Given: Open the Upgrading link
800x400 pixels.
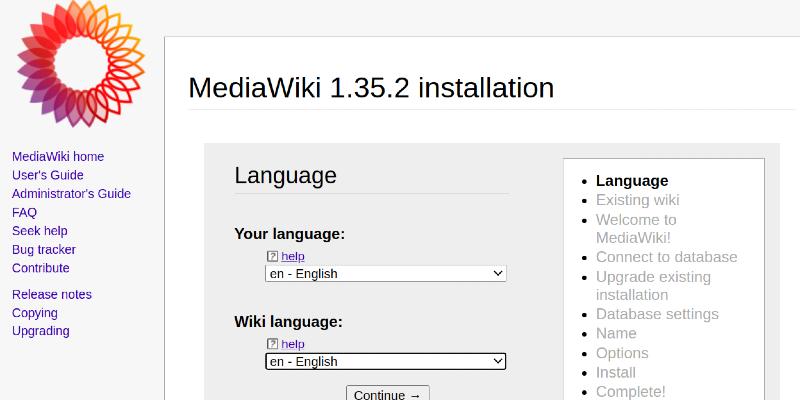Looking at the screenshot, I should 41,331.
